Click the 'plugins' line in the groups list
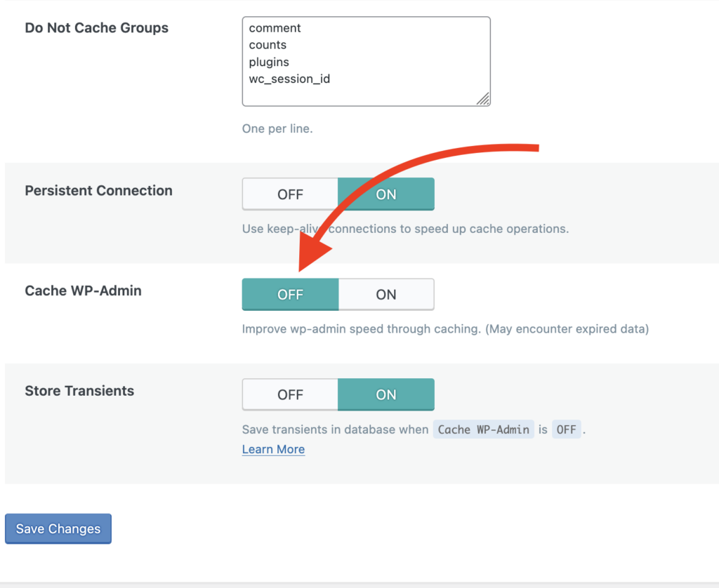The width and height of the screenshot is (719, 588). coord(269,62)
